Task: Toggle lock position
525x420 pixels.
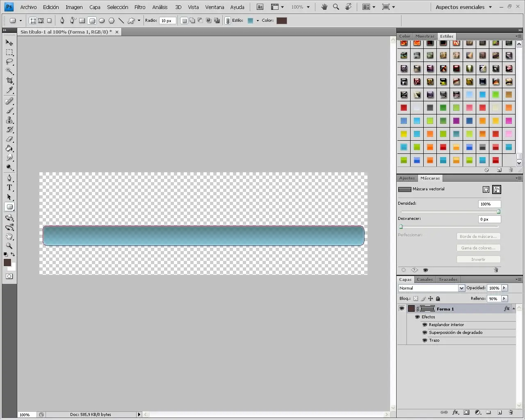Action: click(430, 299)
